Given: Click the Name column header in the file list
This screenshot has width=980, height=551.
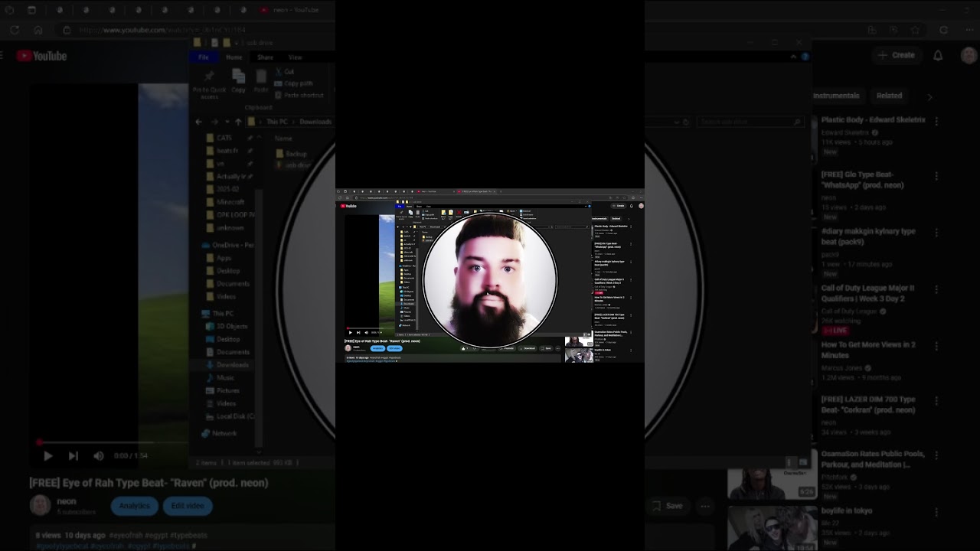Looking at the screenshot, I should tap(283, 139).
